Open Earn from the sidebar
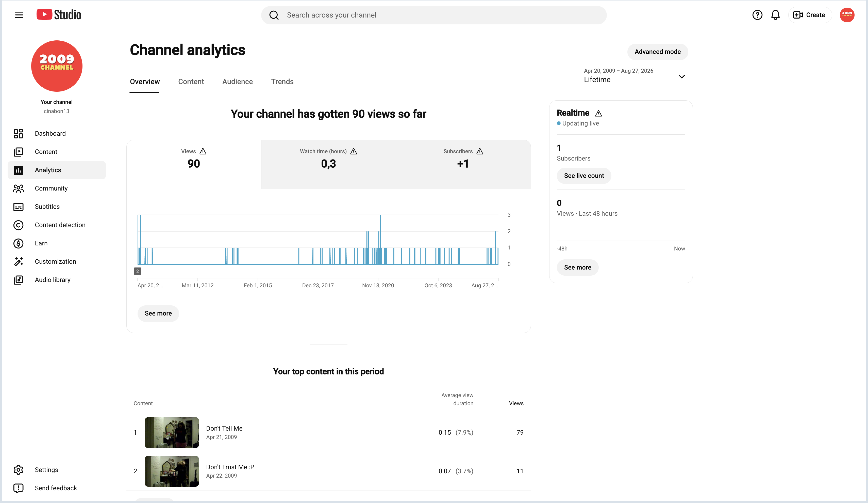This screenshot has width=868, height=503. (x=57, y=243)
